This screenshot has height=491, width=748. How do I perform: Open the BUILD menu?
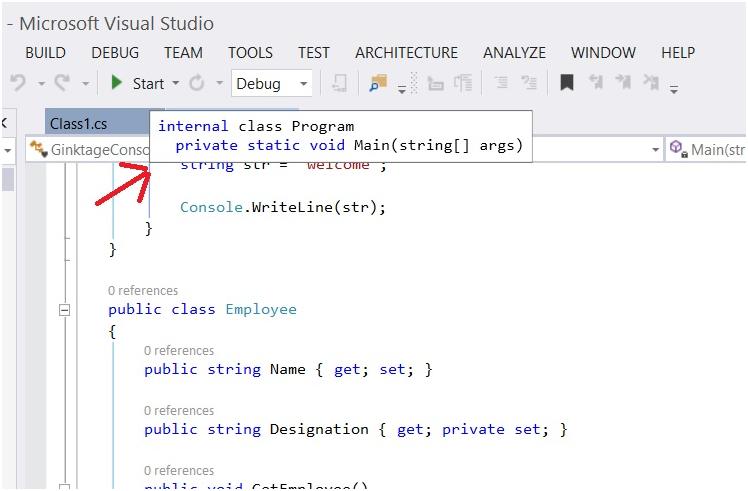pos(45,52)
